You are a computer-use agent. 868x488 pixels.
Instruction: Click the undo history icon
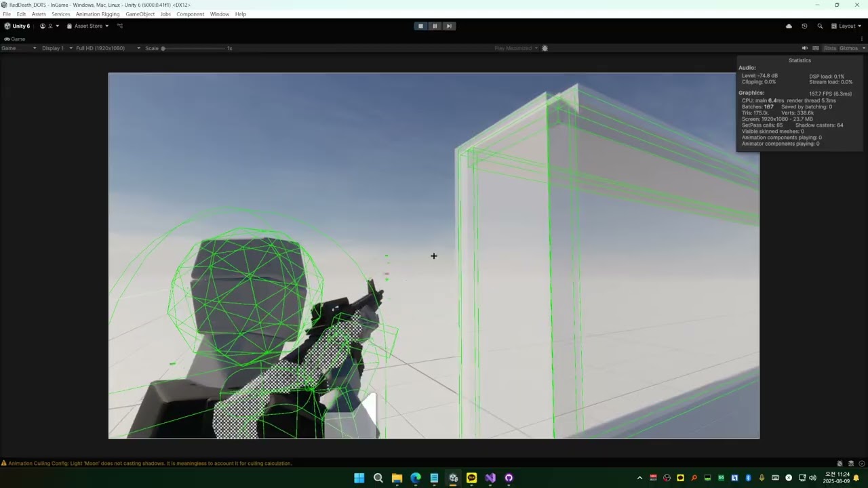click(804, 26)
